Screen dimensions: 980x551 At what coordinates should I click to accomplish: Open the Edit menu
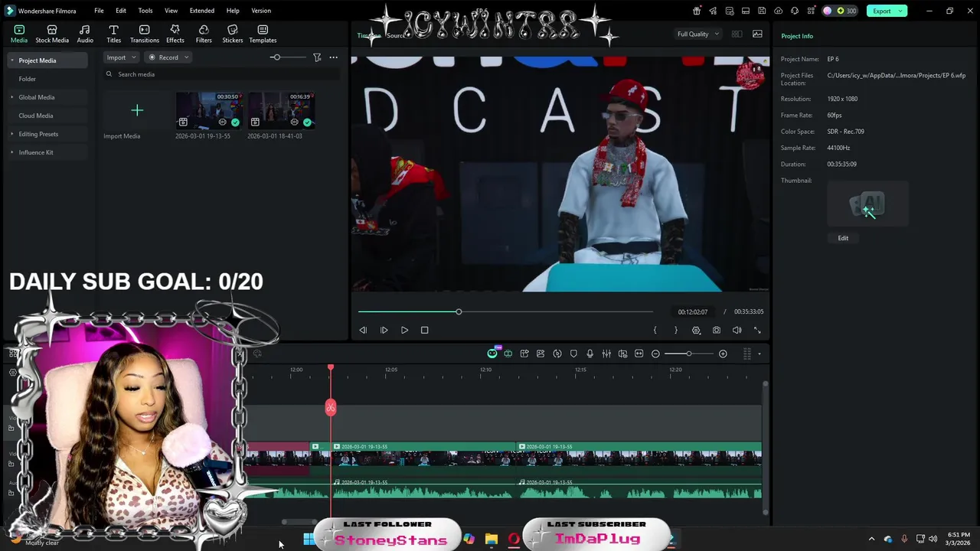click(x=121, y=11)
